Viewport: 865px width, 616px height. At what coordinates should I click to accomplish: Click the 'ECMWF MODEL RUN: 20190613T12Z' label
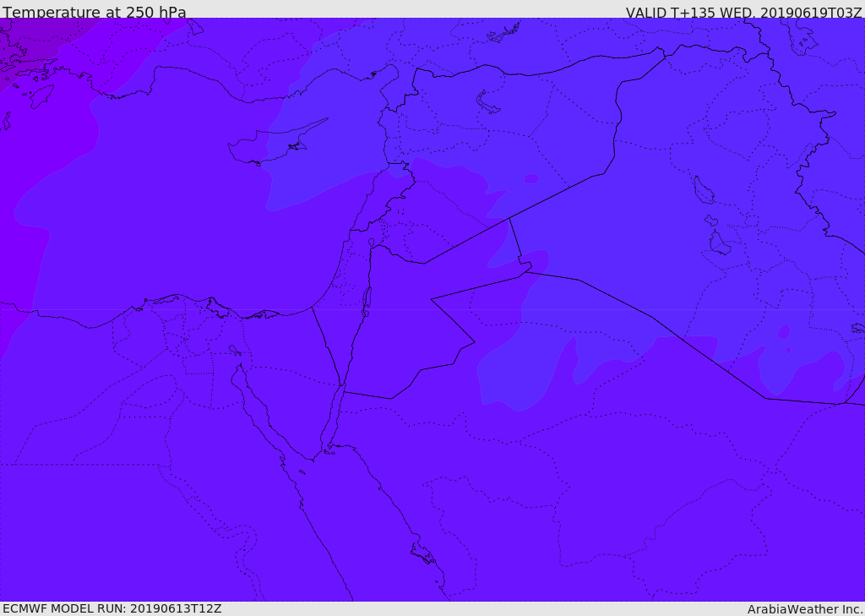pyautogui.click(x=112, y=608)
